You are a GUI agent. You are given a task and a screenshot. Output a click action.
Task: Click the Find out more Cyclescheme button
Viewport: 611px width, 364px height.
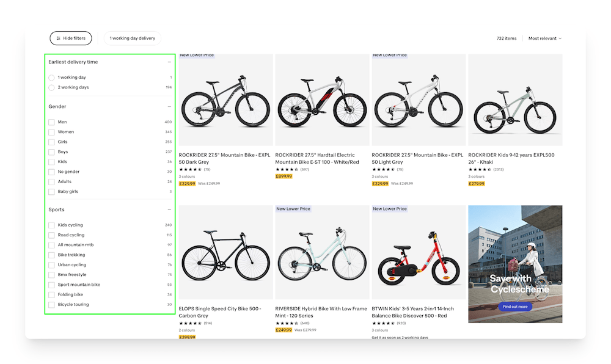click(x=515, y=307)
